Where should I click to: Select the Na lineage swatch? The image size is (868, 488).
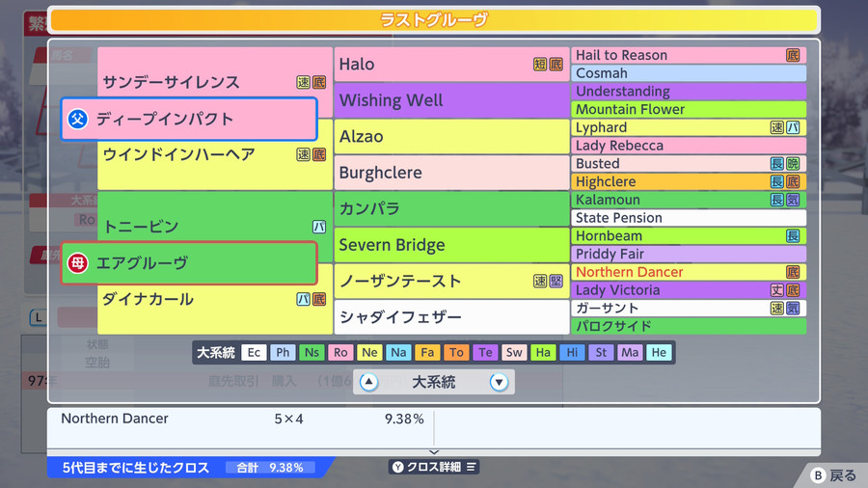pyautogui.click(x=398, y=352)
